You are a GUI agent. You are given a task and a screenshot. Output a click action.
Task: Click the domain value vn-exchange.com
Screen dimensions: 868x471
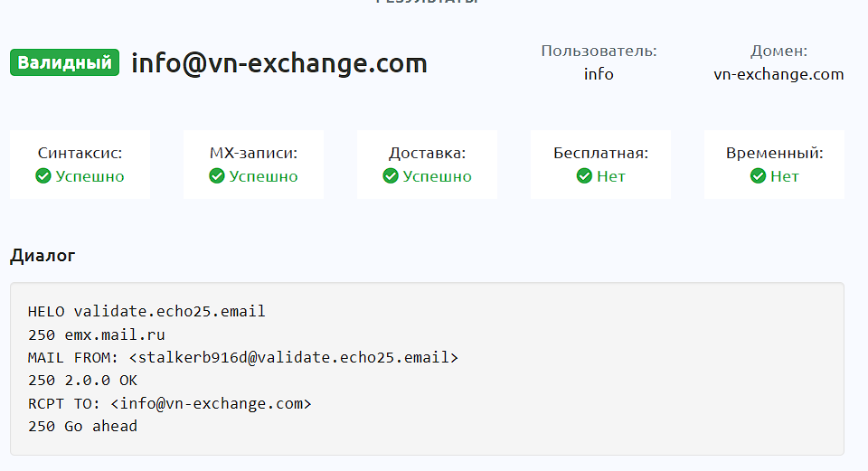point(778,74)
